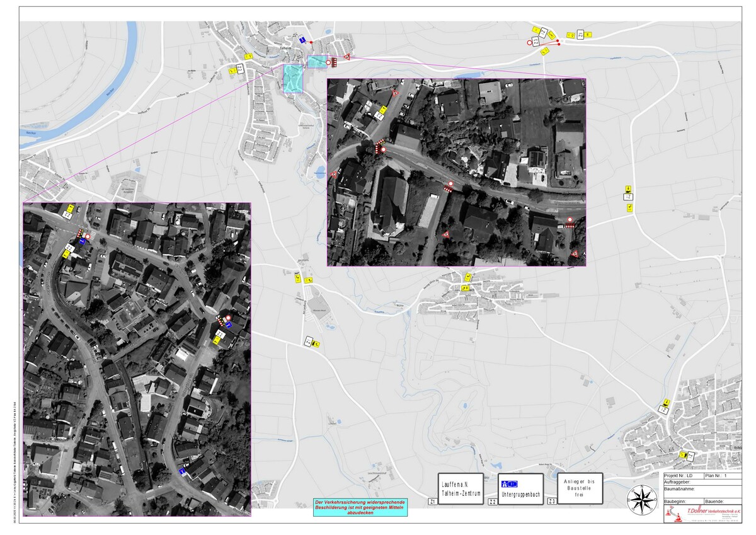Click the Auftraggeber field in title block
The width and height of the screenshot is (756, 535).
coord(702,482)
